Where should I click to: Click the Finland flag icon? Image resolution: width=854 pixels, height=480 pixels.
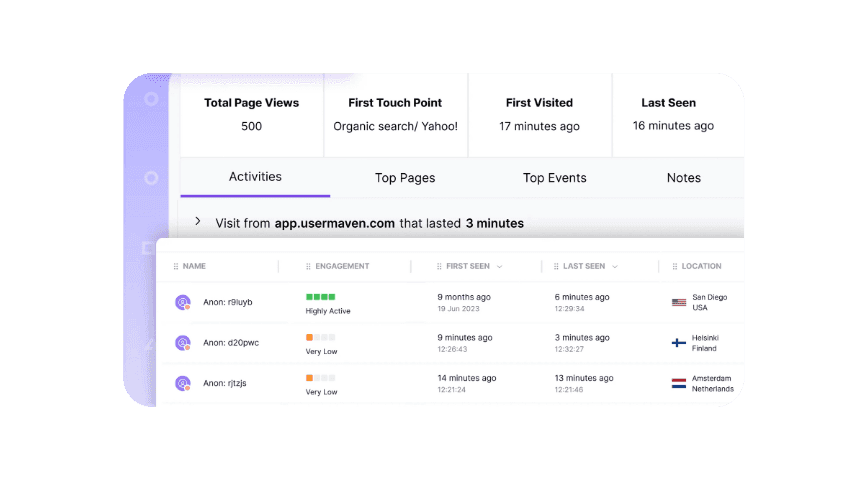pos(679,343)
